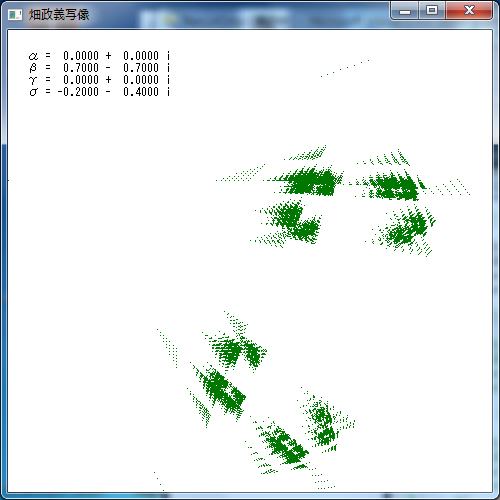Image resolution: width=500 pixels, height=500 pixels.
Task: Click the lowest dense green cluster near the bottom
Action: pos(283,445)
